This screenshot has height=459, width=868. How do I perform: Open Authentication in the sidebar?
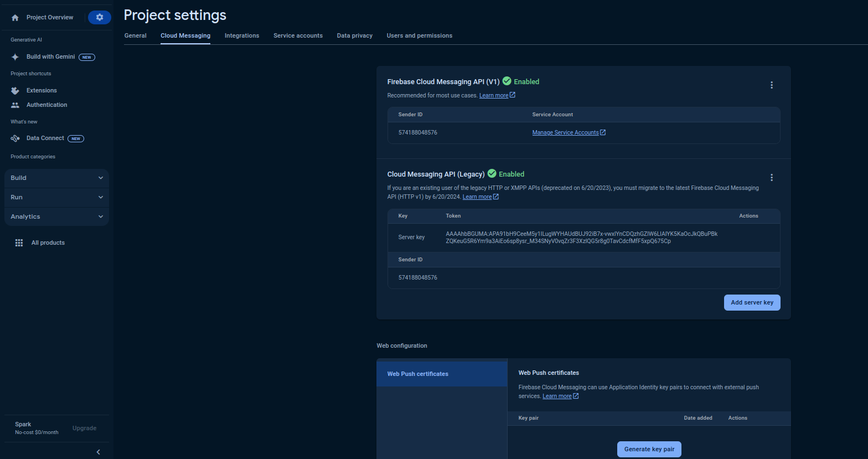(x=46, y=105)
